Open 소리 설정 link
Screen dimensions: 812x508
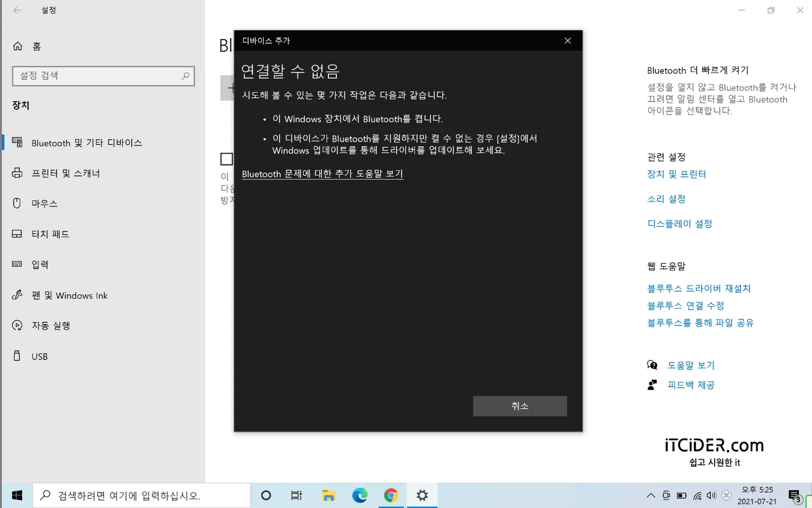click(x=666, y=199)
